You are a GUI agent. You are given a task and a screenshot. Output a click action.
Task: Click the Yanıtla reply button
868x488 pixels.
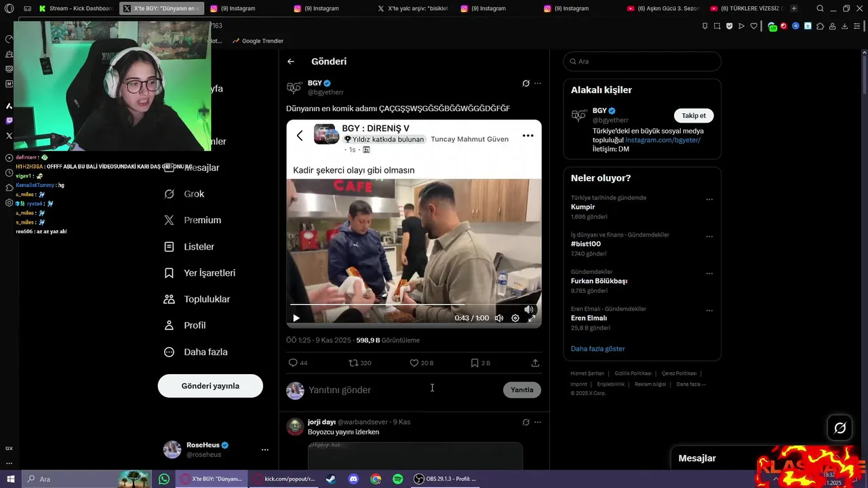[x=522, y=390]
